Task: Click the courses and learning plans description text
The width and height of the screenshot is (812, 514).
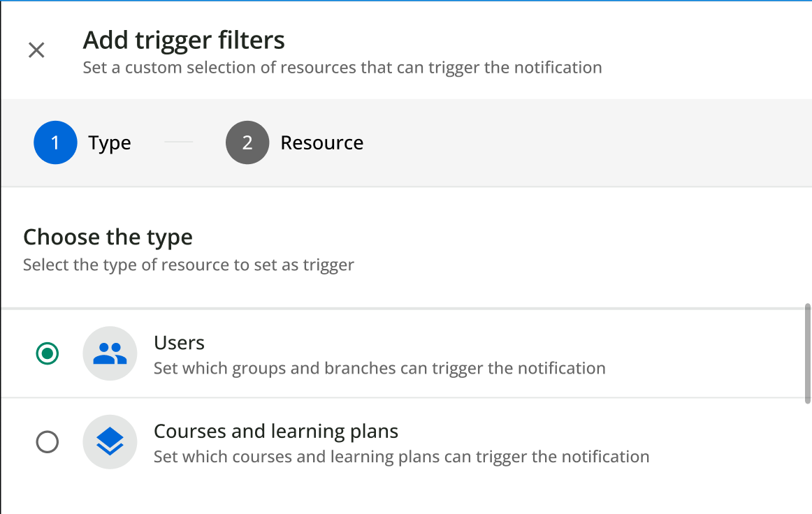Action: click(401, 457)
